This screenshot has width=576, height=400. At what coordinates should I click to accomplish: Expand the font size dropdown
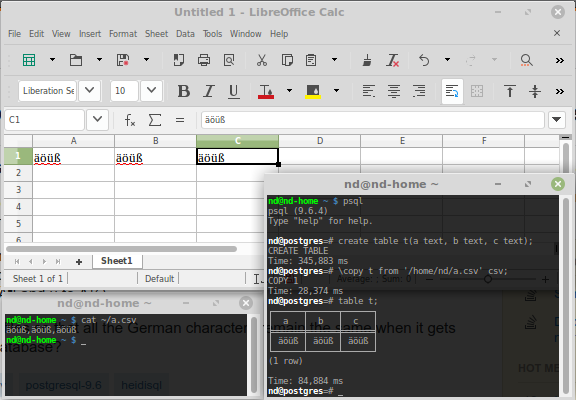tap(151, 91)
